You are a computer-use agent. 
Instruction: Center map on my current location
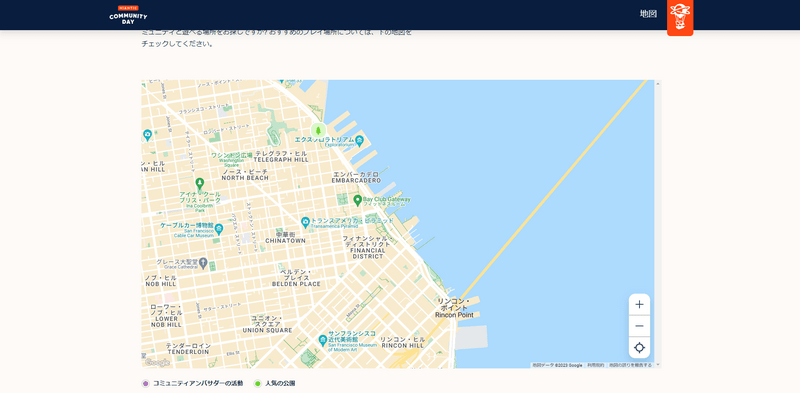[639, 348]
